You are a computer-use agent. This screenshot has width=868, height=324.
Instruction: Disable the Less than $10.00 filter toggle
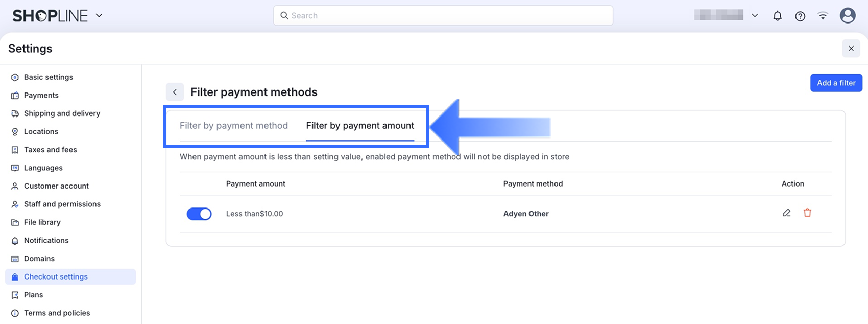point(199,214)
